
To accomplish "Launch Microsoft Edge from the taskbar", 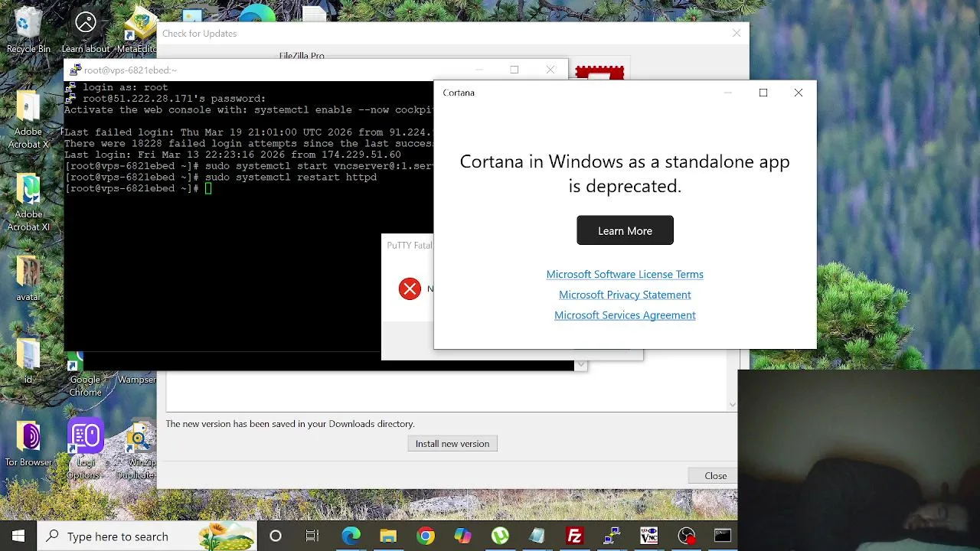I will 351,536.
